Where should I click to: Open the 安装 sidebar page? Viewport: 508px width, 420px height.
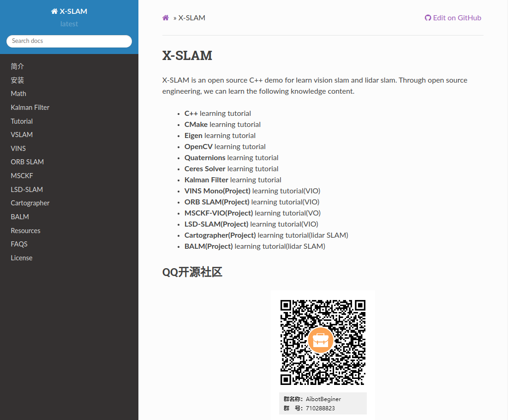point(17,80)
